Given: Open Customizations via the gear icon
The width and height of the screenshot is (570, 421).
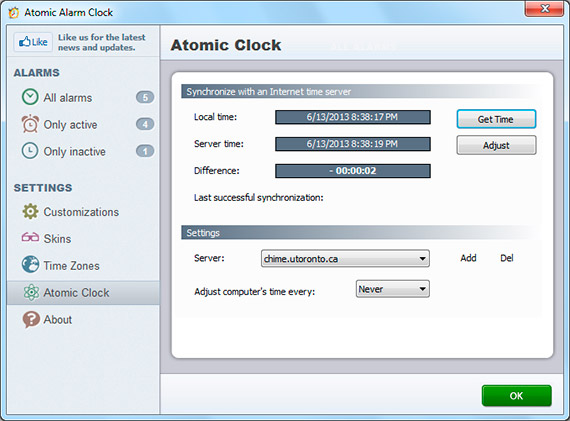Looking at the screenshot, I should pyautogui.click(x=30, y=212).
